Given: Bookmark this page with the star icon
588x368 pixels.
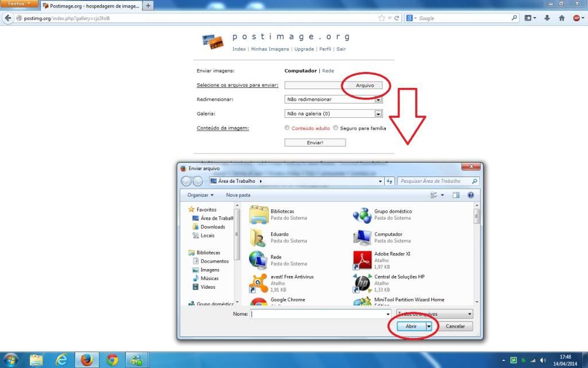Looking at the screenshot, I should pos(382,18).
